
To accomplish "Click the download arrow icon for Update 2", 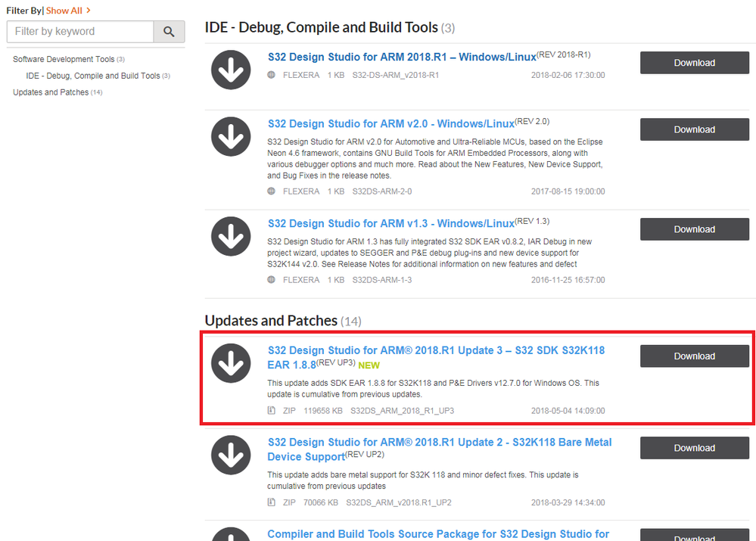I will point(231,455).
